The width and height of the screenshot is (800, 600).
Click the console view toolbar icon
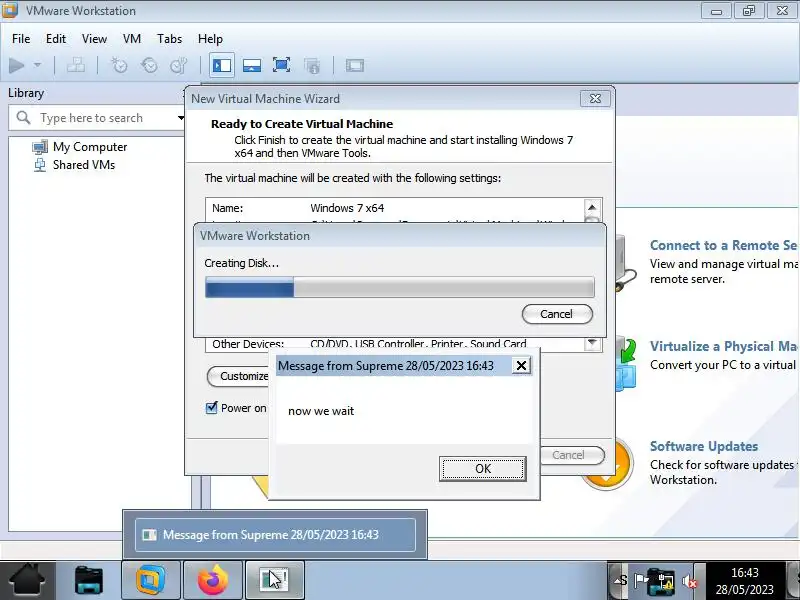coord(355,65)
